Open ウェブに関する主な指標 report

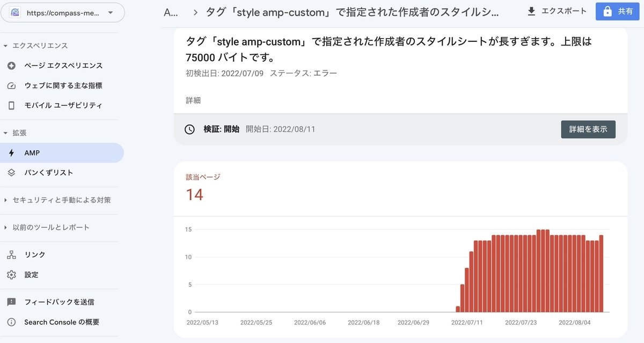[x=62, y=85]
